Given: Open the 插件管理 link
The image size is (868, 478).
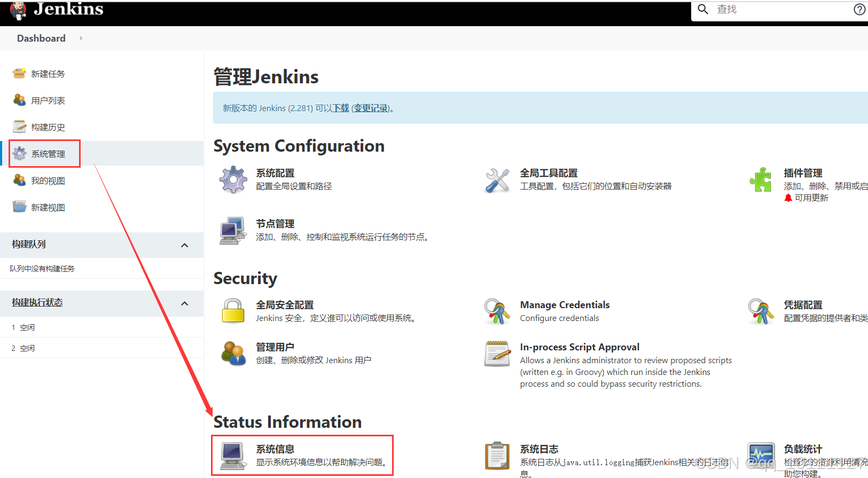Looking at the screenshot, I should 803,173.
